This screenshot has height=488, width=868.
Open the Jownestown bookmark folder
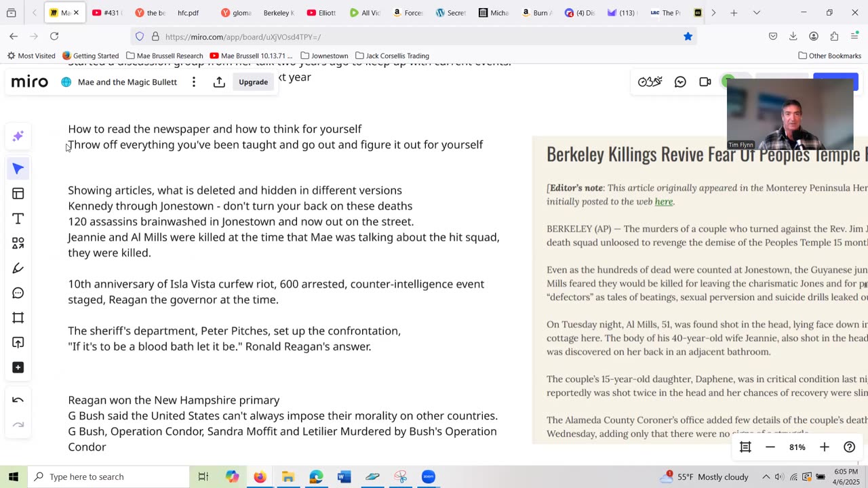[324, 56]
